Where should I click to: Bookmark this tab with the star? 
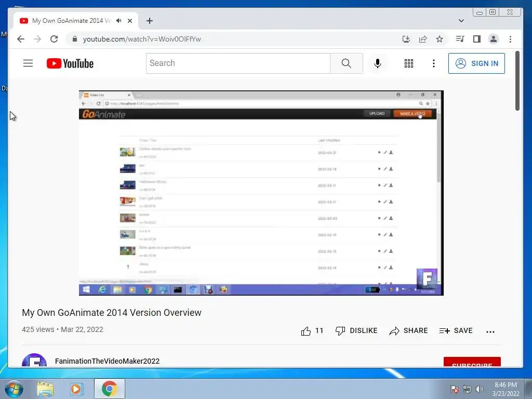click(440, 39)
